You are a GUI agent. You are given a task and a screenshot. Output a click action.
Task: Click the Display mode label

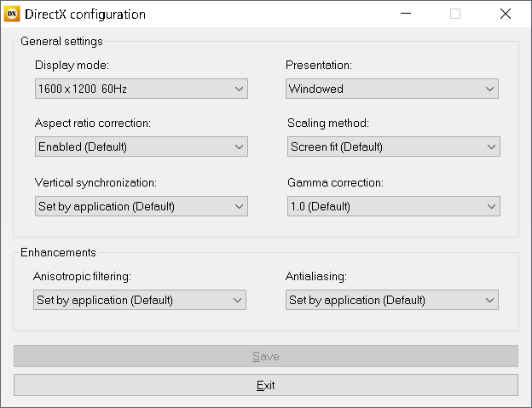click(x=72, y=65)
